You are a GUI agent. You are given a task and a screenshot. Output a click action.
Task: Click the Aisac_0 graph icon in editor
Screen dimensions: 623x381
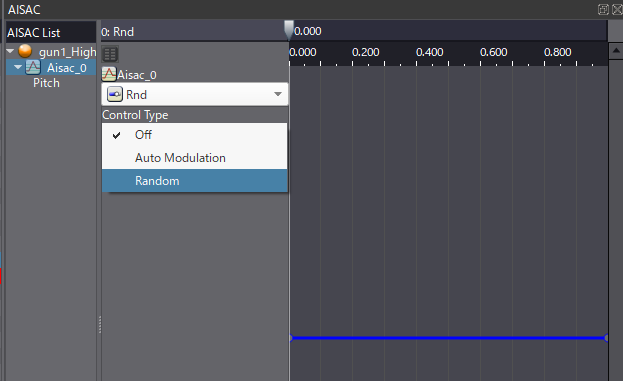(109, 74)
